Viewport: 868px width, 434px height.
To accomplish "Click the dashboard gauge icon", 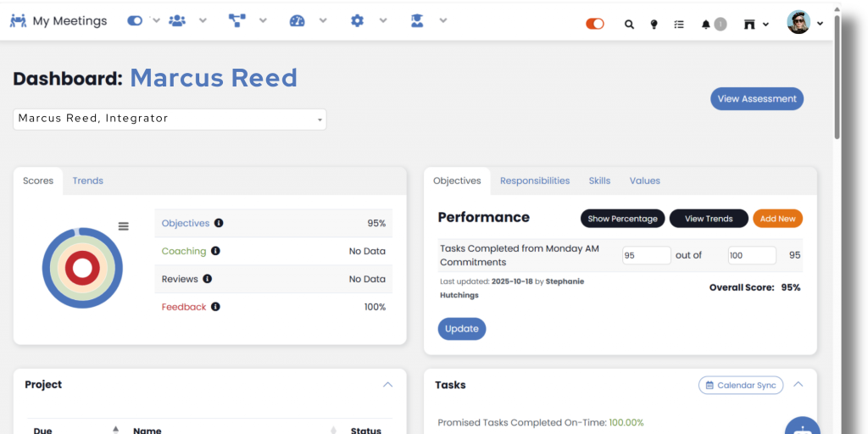I will 297,21.
